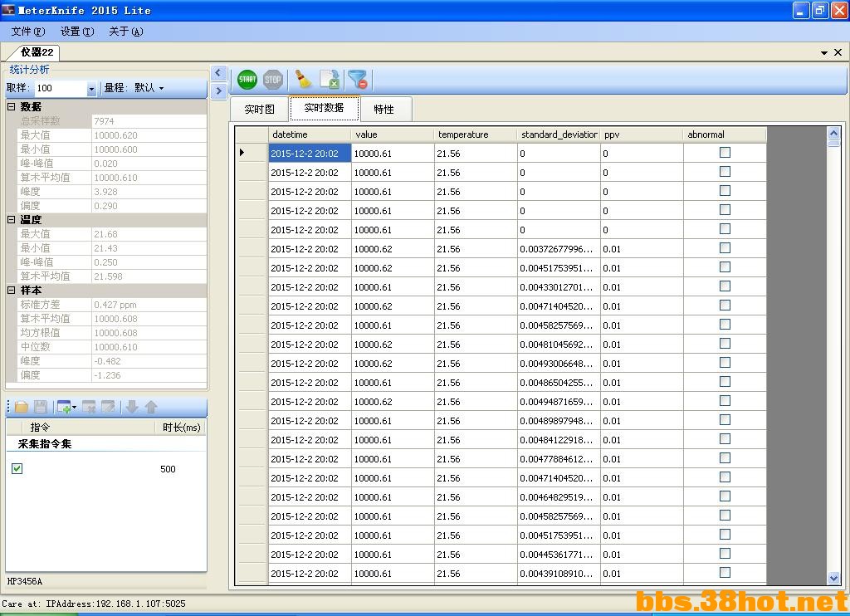Export data to Excel using the sheet icon
The height and width of the screenshot is (616, 850).
tap(329, 79)
